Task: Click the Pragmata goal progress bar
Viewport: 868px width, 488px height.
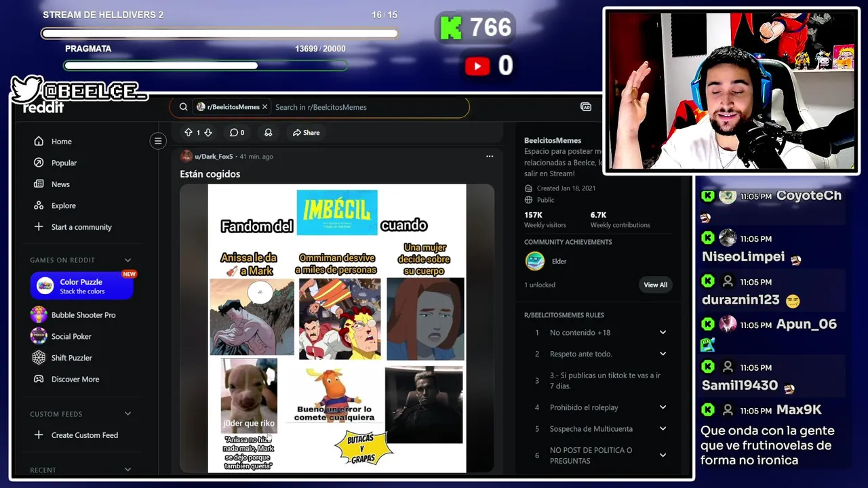Action: pyautogui.click(x=205, y=66)
